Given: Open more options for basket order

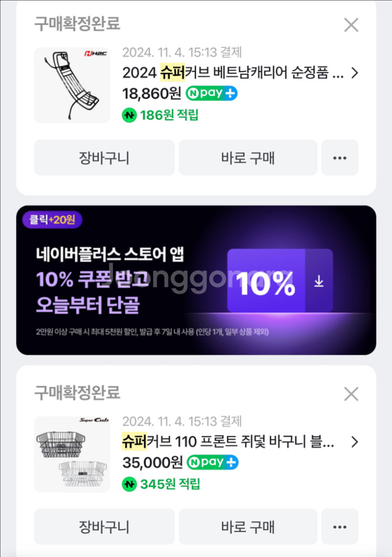Looking at the screenshot, I should [340, 527].
